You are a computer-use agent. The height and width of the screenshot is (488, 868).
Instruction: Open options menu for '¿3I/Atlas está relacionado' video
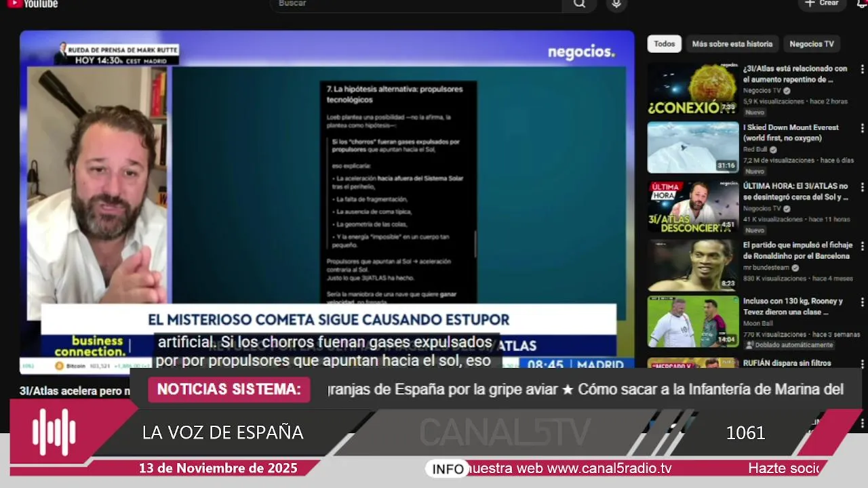coord(862,70)
